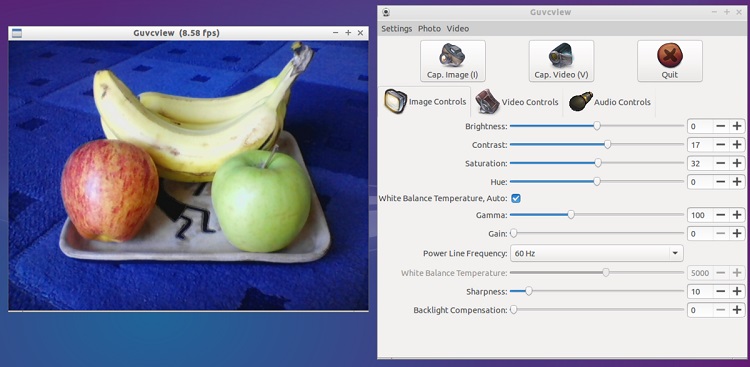Click the Hue value field
750x367 pixels.
pos(700,182)
